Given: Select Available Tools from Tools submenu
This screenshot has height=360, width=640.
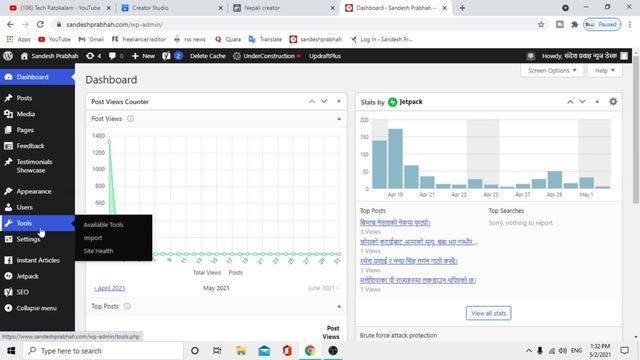Looking at the screenshot, I should click(x=103, y=224).
